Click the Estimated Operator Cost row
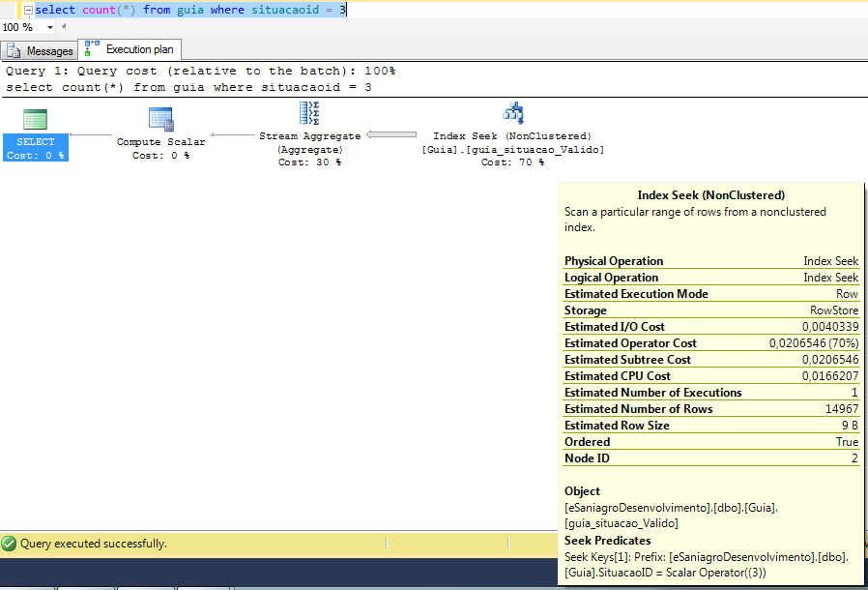 (x=710, y=343)
